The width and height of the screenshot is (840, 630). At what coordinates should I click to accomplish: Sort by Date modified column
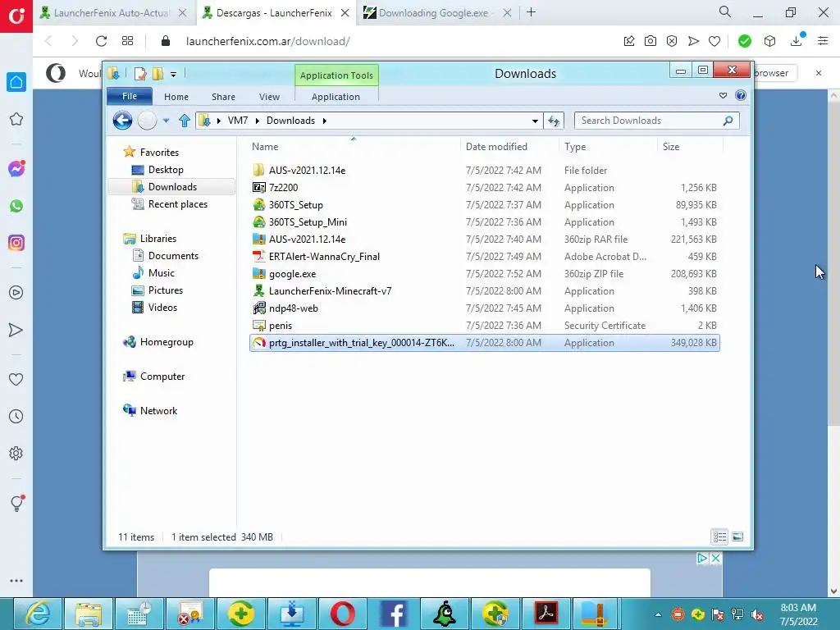pyautogui.click(x=496, y=147)
